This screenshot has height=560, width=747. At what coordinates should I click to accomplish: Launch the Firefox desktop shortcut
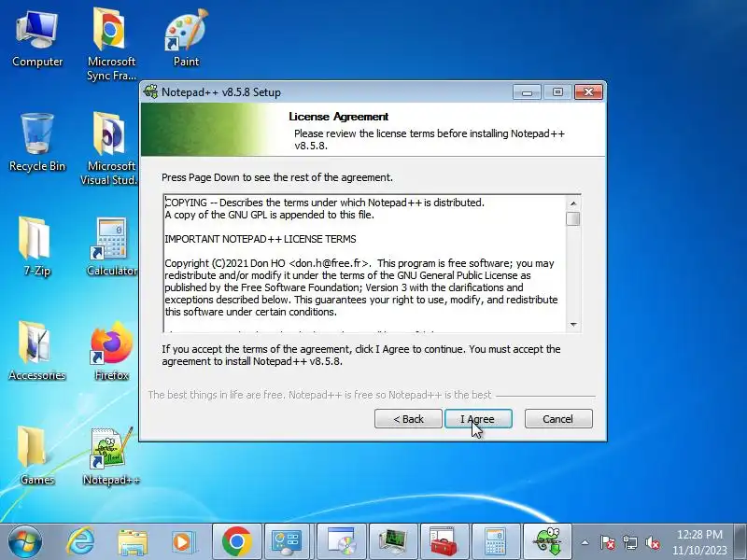[111, 352]
